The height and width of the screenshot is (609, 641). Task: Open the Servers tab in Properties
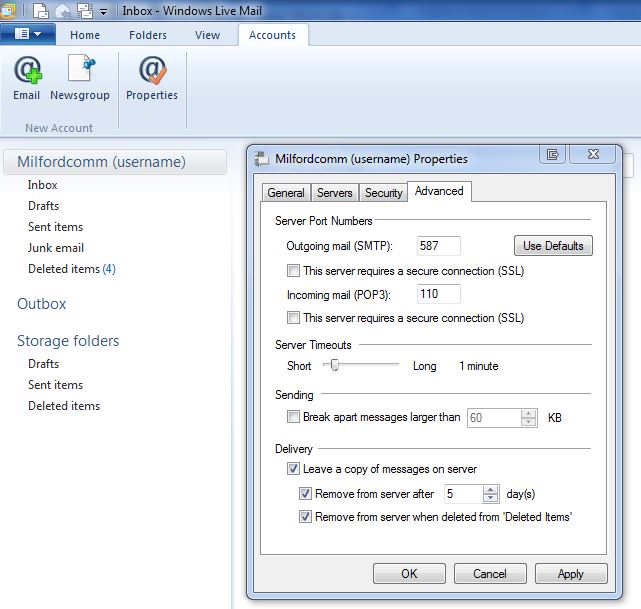[335, 193]
